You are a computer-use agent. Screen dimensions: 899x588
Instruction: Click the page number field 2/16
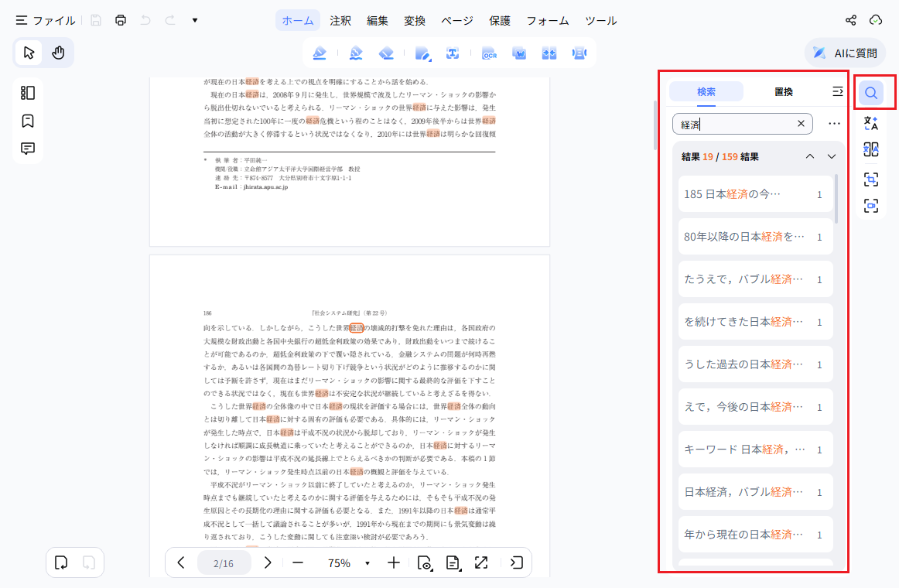224,563
